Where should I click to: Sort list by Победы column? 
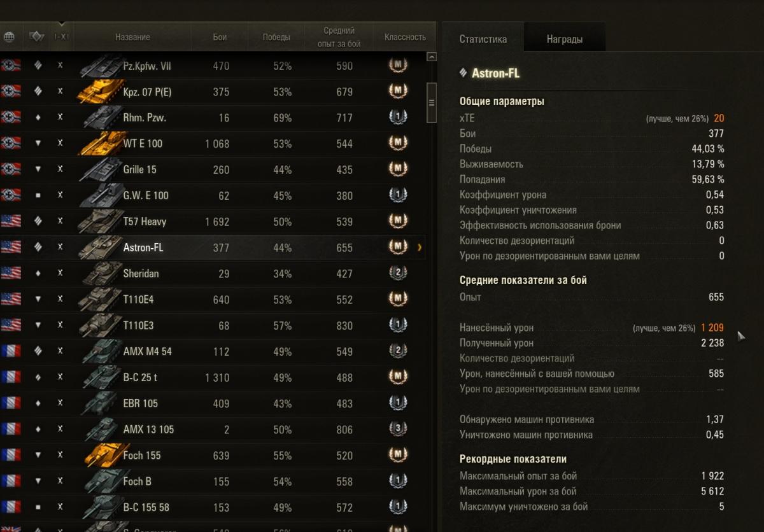click(276, 37)
